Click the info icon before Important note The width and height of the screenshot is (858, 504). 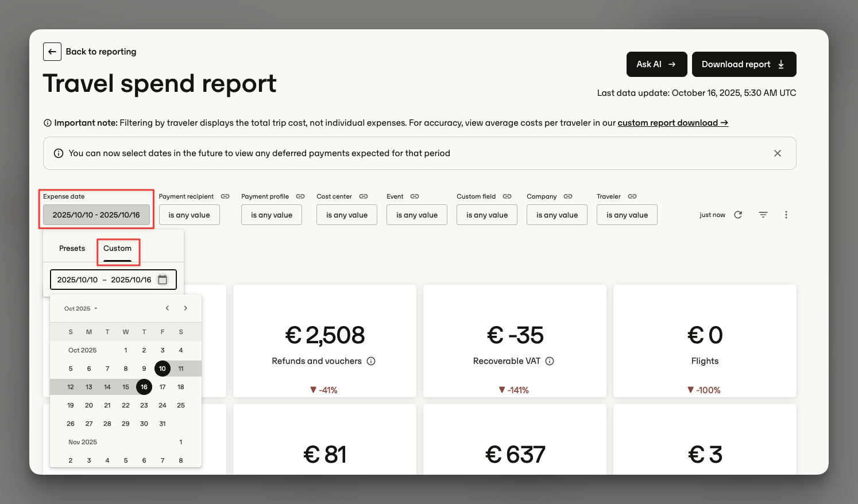(x=48, y=123)
